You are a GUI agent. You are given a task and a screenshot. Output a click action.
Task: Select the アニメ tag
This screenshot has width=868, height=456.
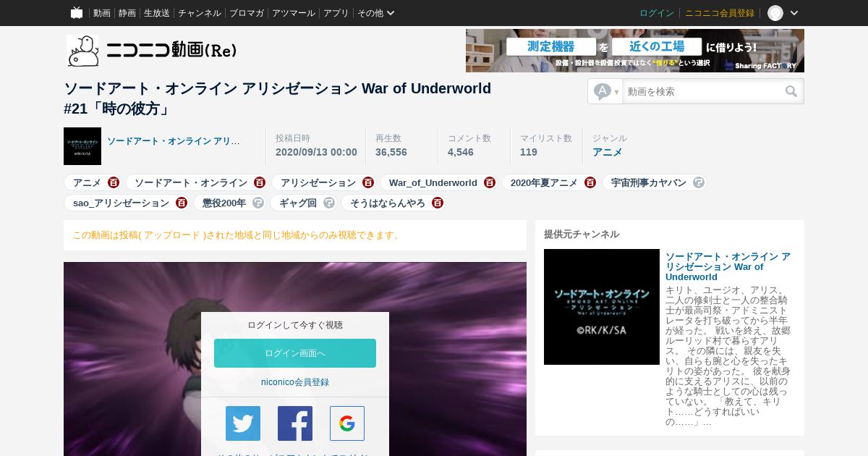pyautogui.click(x=87, y=182)
